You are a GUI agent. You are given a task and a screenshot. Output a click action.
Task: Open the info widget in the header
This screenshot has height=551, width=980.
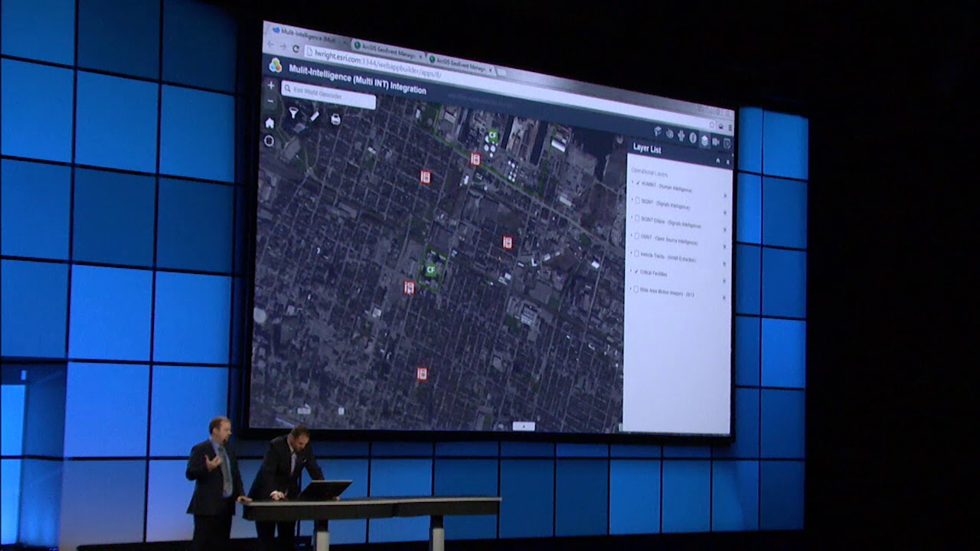pyautogui.click(x=693, y=139)
